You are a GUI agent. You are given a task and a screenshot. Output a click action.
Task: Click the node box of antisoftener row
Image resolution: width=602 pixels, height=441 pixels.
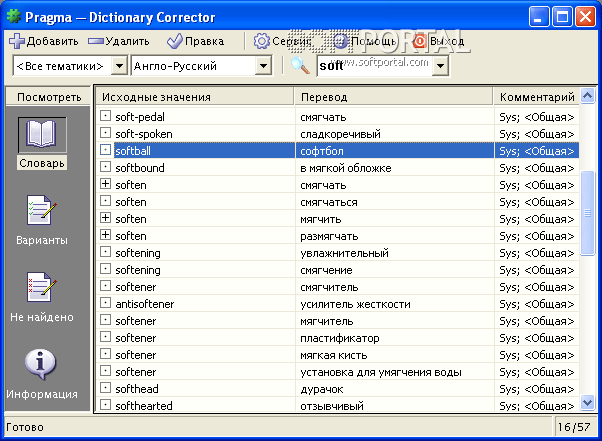(x=105, y=303)
